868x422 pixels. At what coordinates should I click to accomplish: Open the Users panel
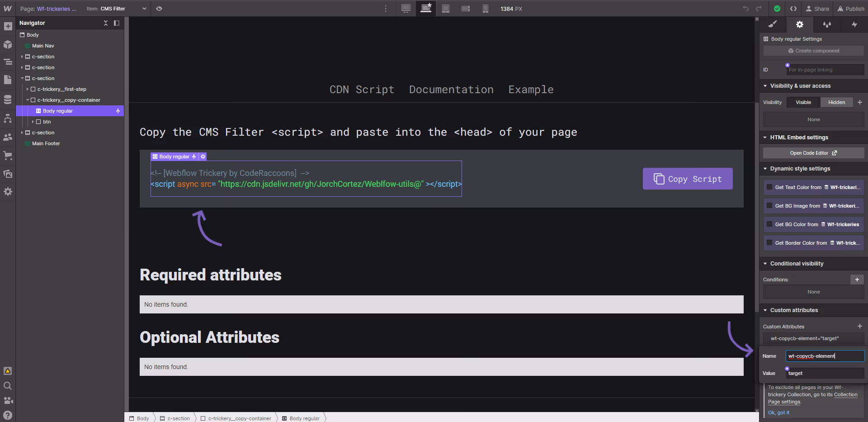pos(8,137)
